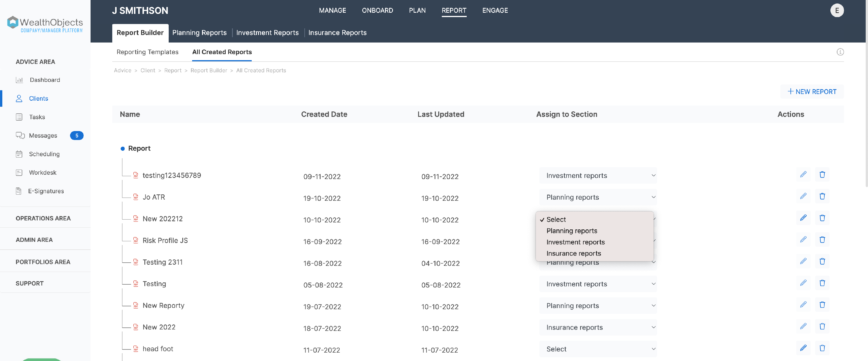Image resolution: width=868 pixels, height=361 pixels.
Task: Switch to Reporting Templates subtab
Action: [x=147, y=52]
